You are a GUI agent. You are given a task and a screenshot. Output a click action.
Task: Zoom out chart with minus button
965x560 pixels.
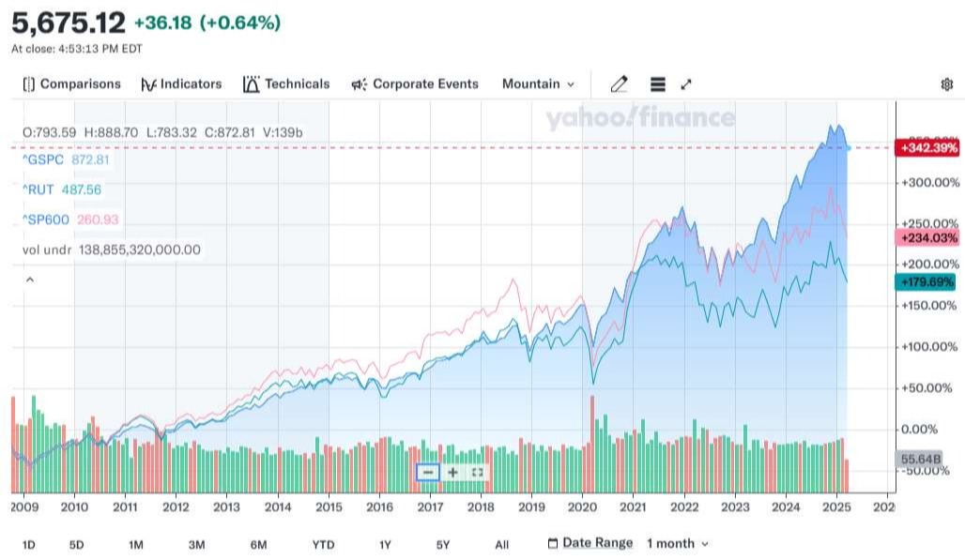428,473
